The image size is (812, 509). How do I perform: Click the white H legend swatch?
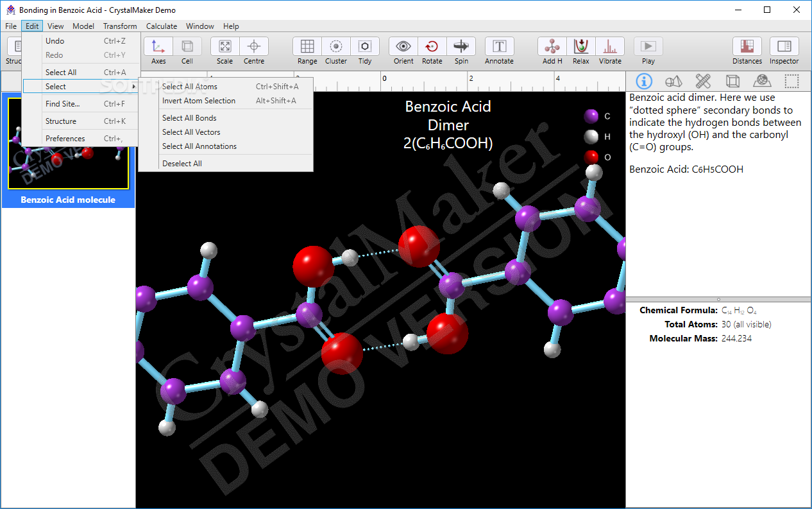591,137
